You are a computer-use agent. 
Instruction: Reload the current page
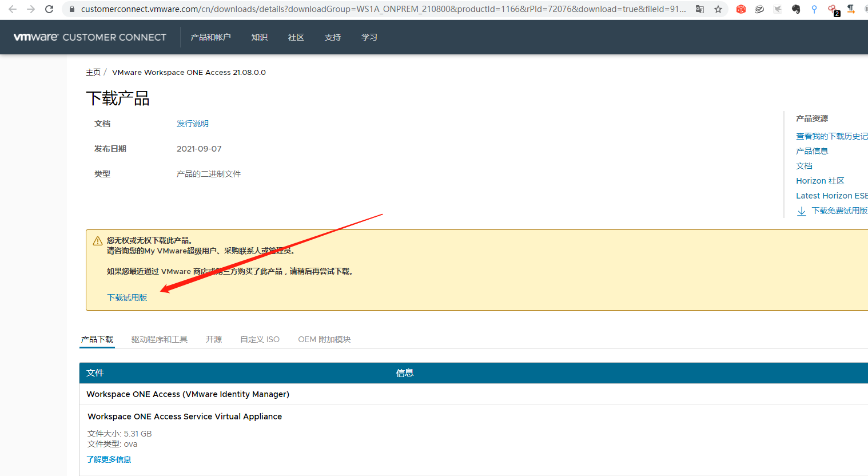point(49,9)
